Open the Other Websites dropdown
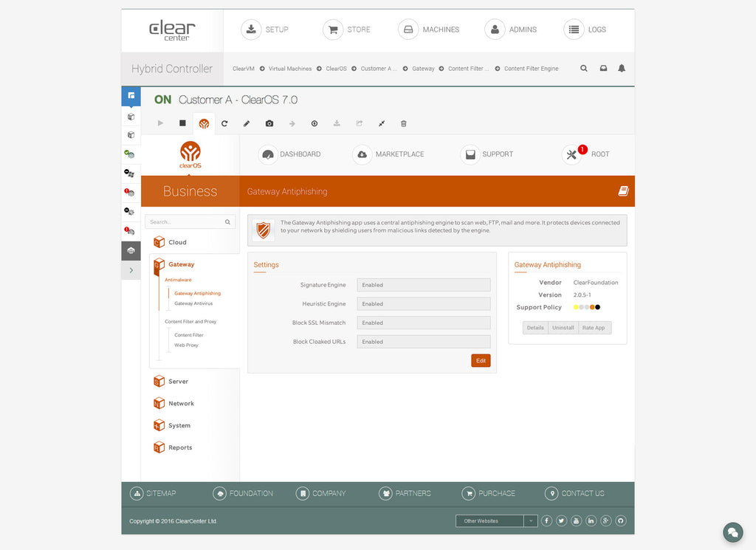This screenshot has width=756, height=550. click(497, 521)
